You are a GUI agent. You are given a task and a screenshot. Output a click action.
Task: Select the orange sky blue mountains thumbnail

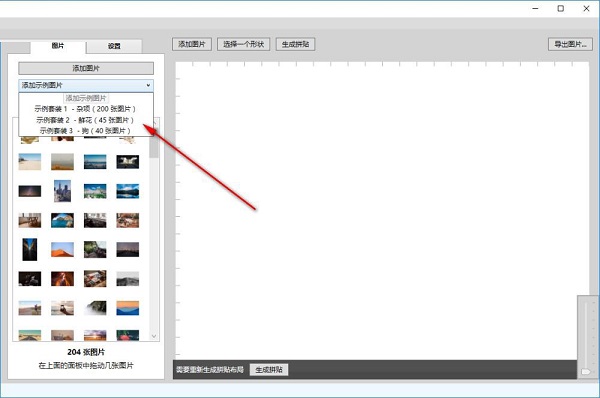point(128,308)
